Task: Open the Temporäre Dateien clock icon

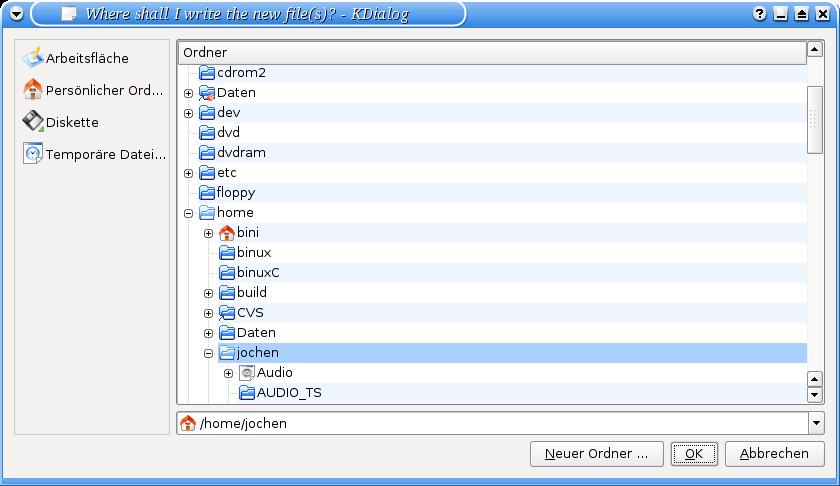Action: coord(33,154)
